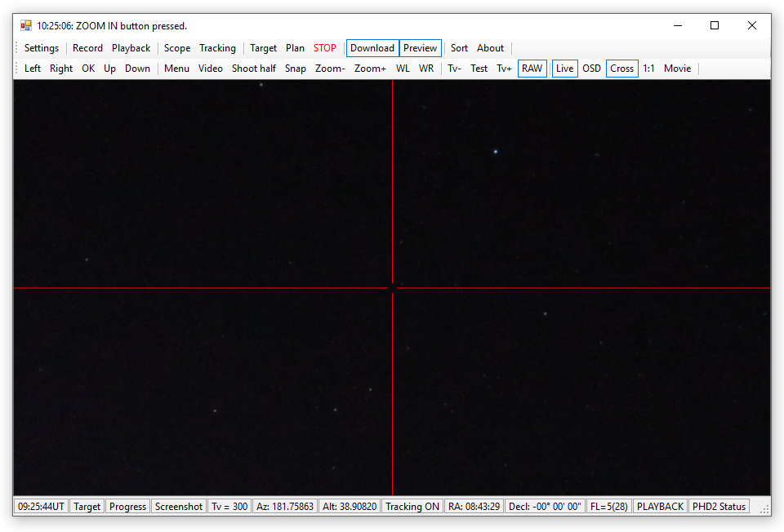Open the Record menu

coord(87,48)
